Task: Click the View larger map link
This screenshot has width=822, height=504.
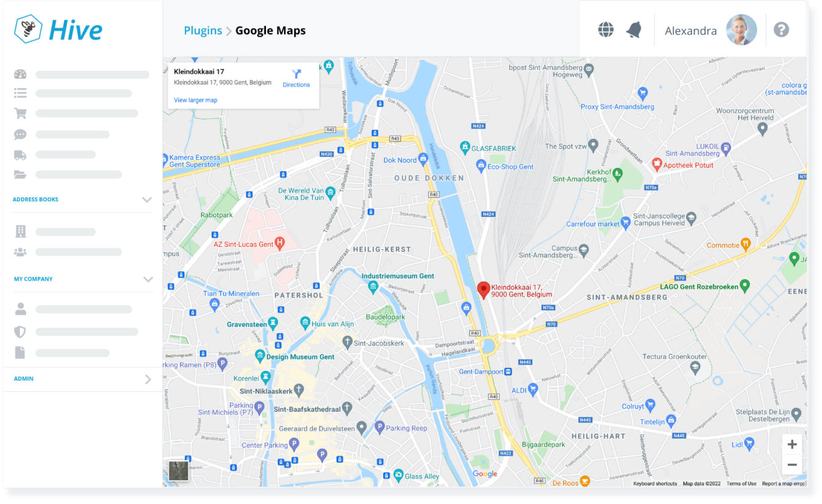Action: pos(195,100)
